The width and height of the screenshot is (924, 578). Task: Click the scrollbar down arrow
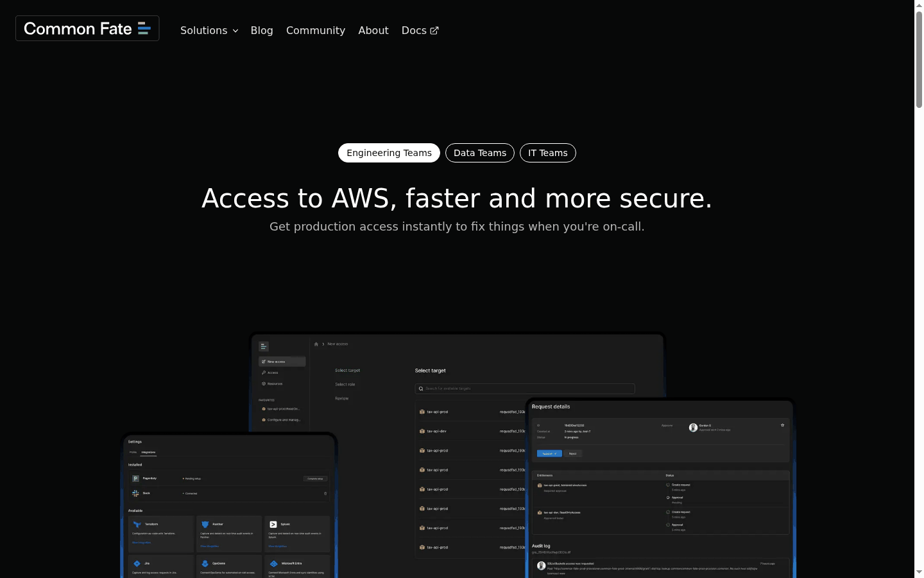coord(919,572)
